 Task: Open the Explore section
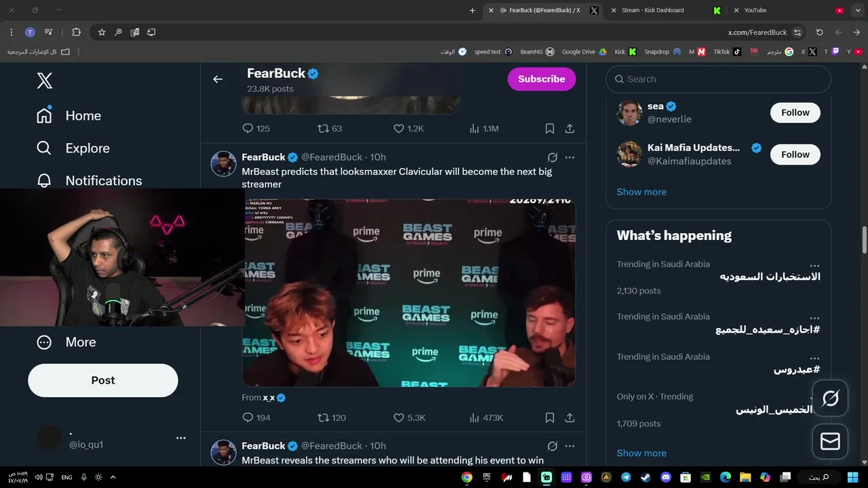(73, 148)
